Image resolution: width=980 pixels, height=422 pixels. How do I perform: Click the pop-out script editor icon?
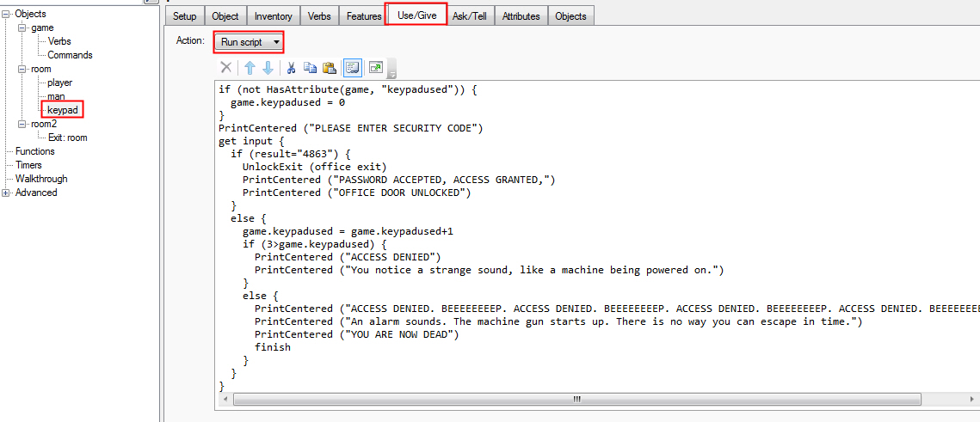[x=376, y=68]
